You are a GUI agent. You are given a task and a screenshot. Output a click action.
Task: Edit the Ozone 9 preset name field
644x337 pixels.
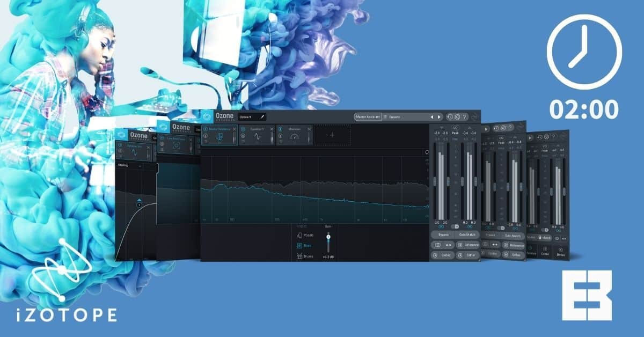(252, 117)
